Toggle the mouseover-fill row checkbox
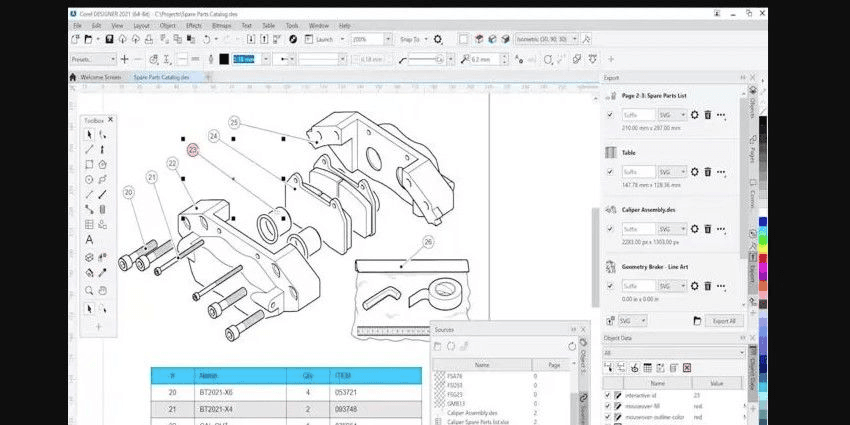 click(607, 406)
